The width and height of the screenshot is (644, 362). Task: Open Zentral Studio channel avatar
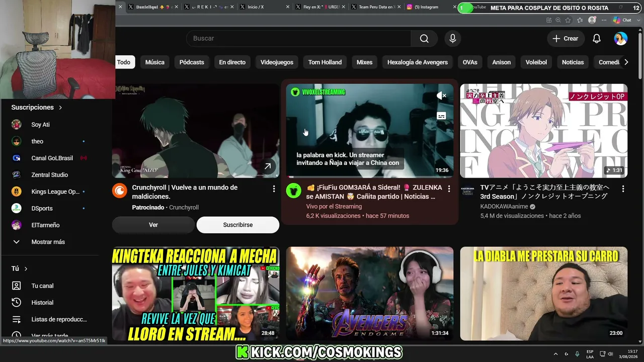click(x=17, y=175)
